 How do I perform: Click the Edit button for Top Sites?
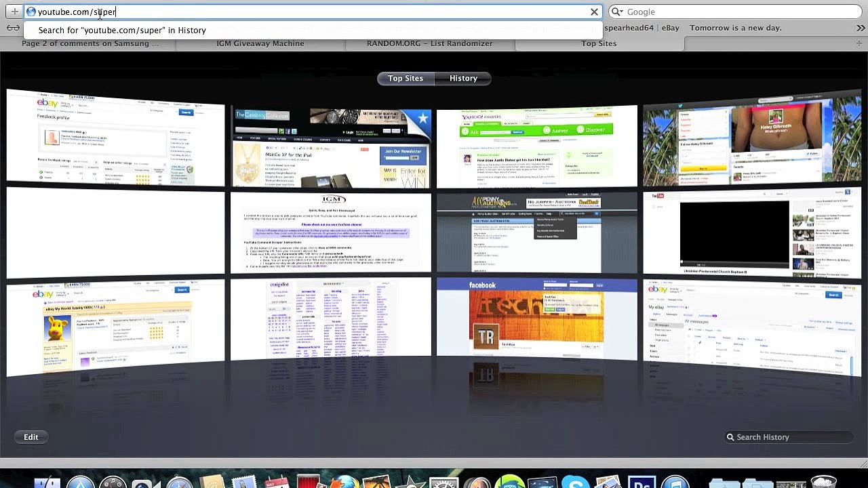tap(31, 437)
